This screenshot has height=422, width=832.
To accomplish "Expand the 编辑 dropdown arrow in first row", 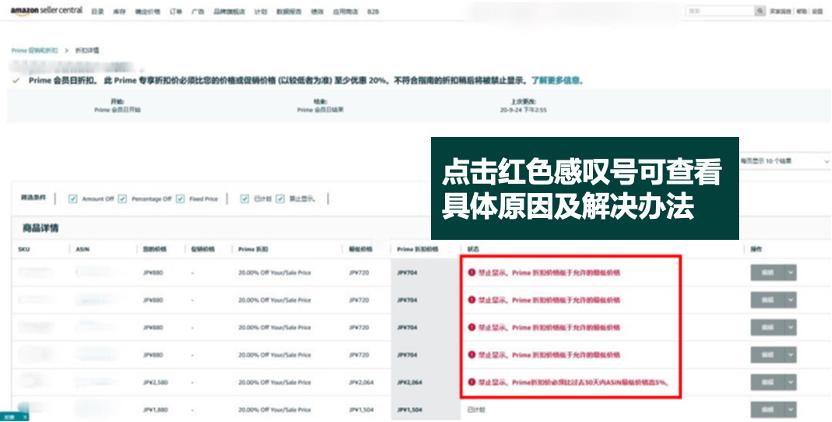I will pyautogui.click(x=791, y=271).
